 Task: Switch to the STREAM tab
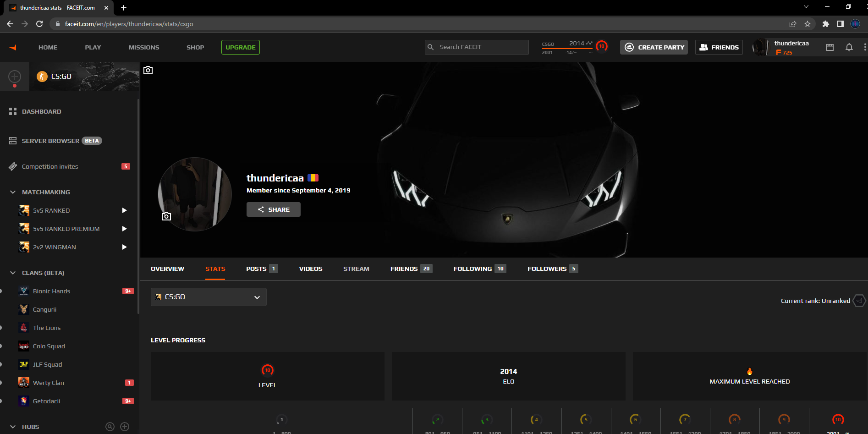tap(356, 269)
